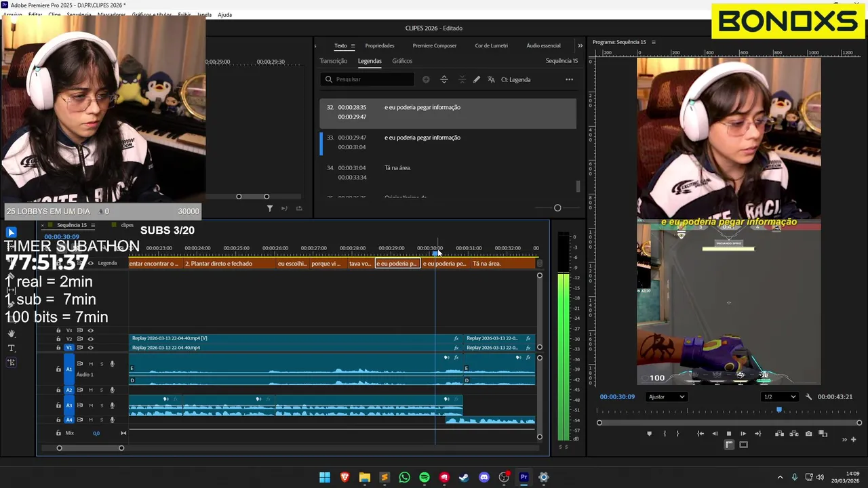
Task: Switch to the Transcrição sub-tab
Action: 334,61
